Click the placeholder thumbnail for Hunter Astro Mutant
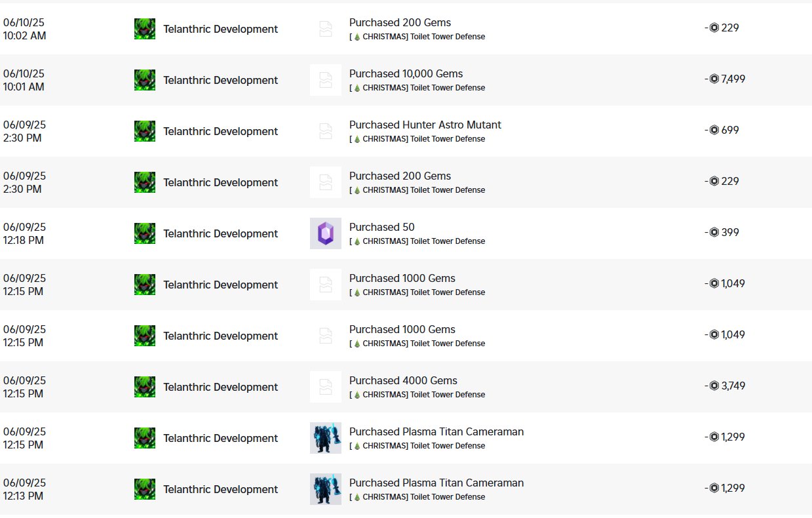 pos(326,131)
